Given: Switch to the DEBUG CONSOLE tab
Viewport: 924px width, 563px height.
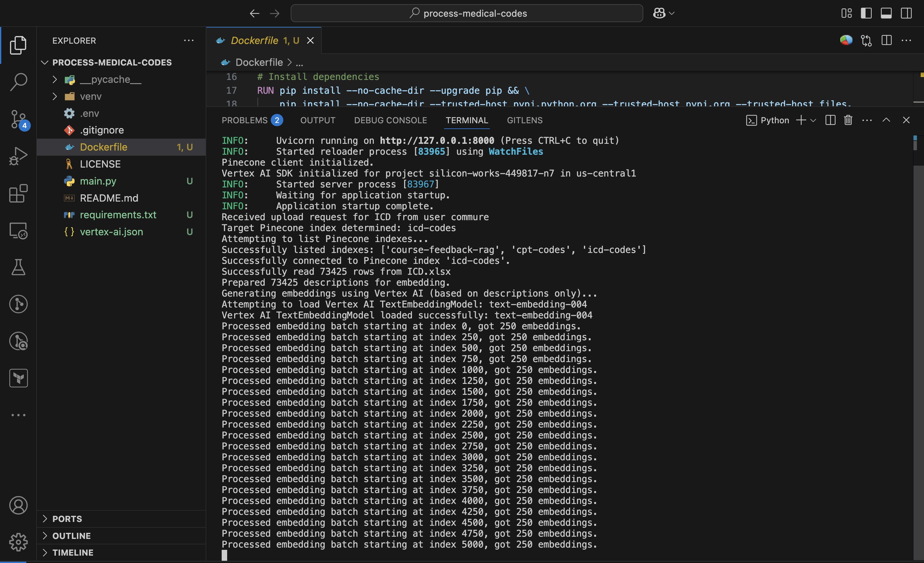Looking at the screenshot, I should 390,120.
